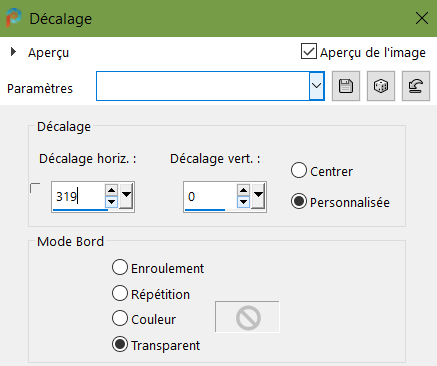Click the Aperçu label text

48,53
